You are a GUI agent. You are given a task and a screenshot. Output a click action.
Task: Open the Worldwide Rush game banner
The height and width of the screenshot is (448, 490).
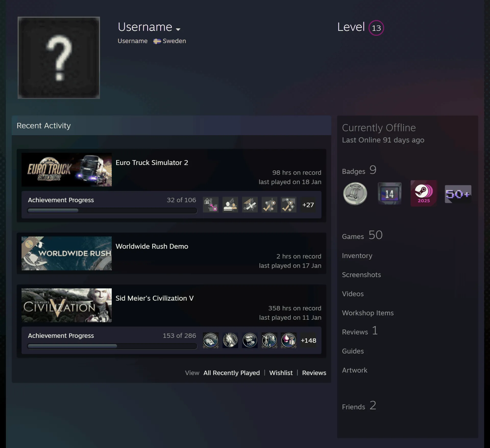click(x=67, y=253)
